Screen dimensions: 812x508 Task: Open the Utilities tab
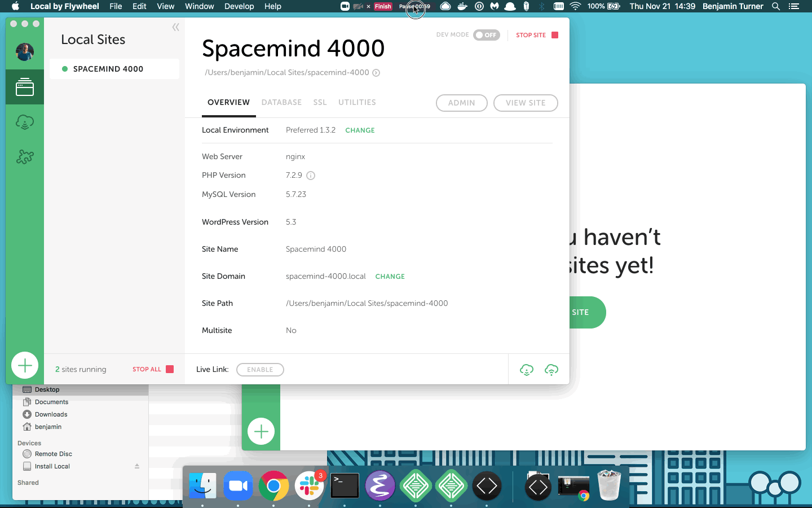coord(357,103)
